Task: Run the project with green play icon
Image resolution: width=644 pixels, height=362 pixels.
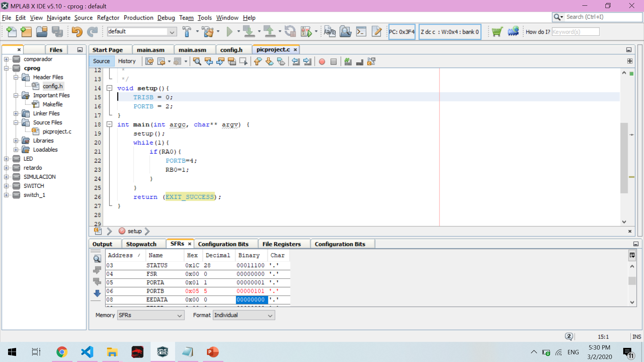Action: coord(229,32)
